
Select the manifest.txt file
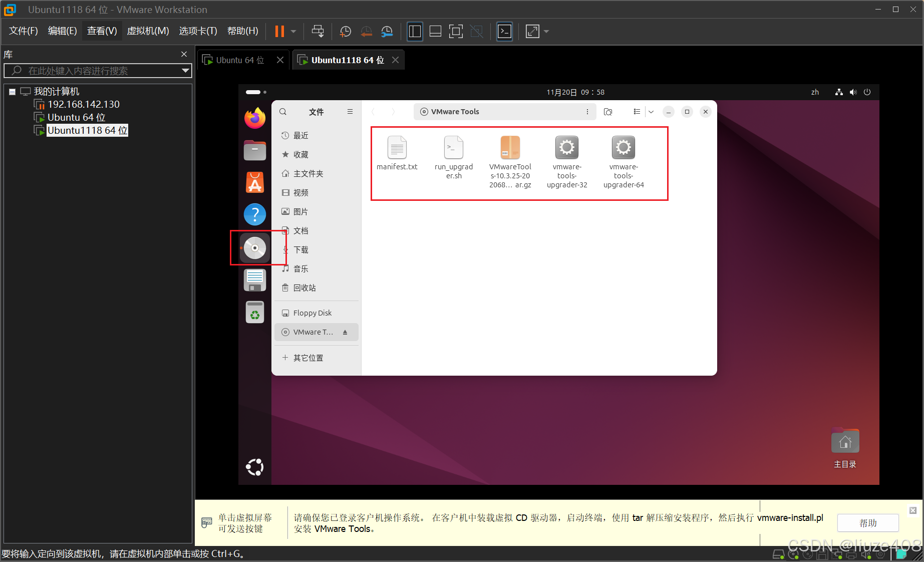coord(397,153)
